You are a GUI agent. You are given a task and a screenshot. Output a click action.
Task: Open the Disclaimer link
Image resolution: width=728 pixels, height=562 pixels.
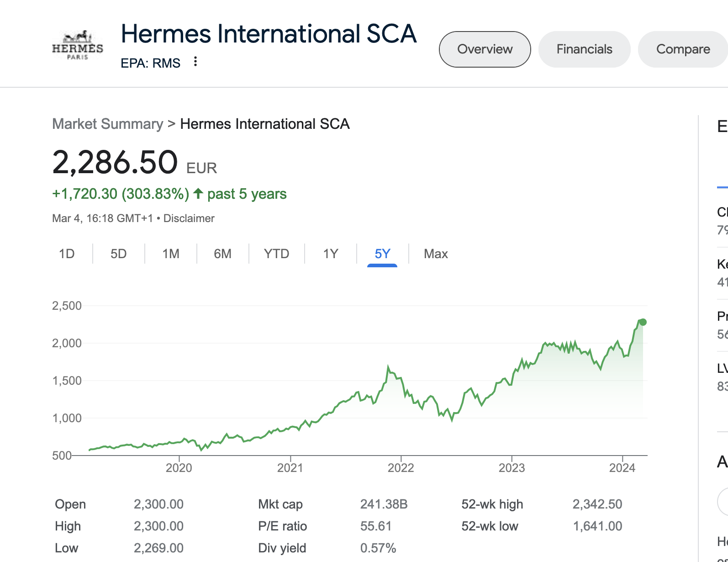189,218
